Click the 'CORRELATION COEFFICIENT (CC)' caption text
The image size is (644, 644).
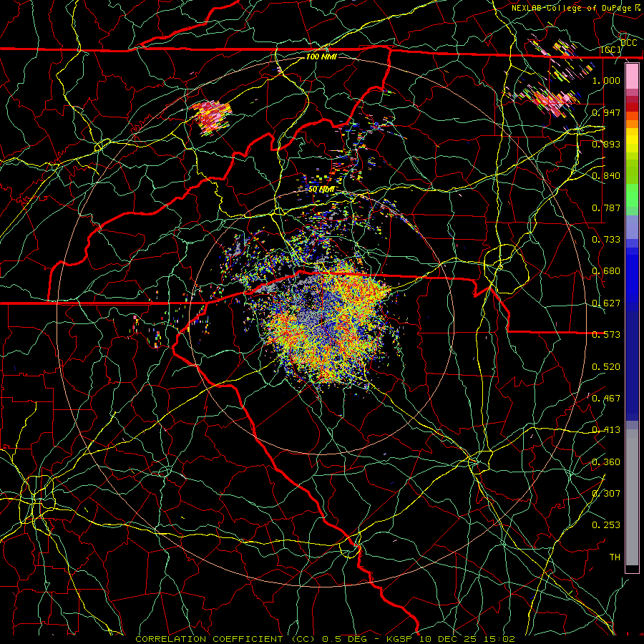coord(225,639)
